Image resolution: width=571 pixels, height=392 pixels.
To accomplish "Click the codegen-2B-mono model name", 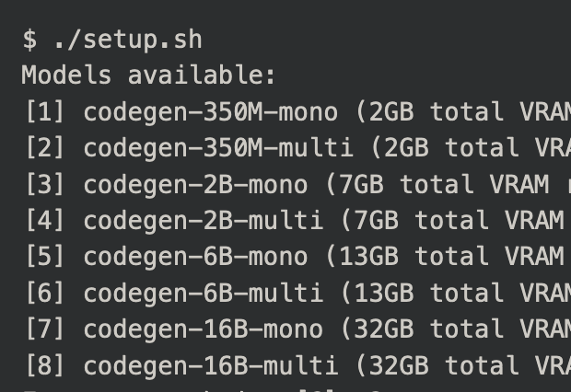I will tap(195, 184).
